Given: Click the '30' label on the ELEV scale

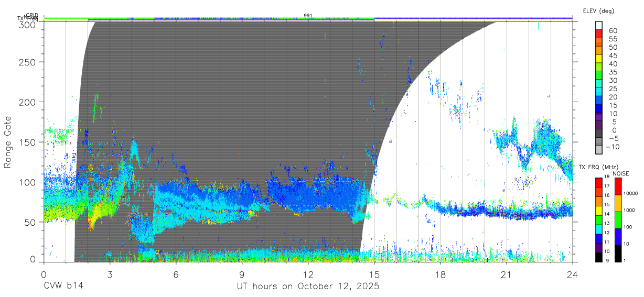Looking at the screenshot, I should [x=613, y=81].
